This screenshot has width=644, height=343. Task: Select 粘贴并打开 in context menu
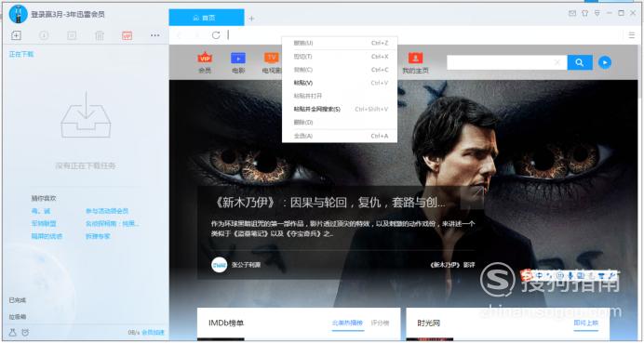tap(340, 96)
